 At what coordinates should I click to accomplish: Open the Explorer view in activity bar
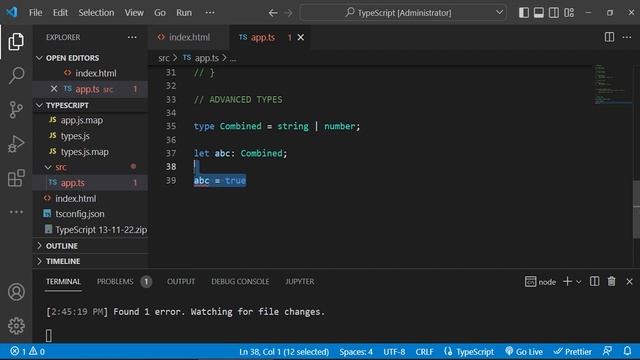point(16,42)
